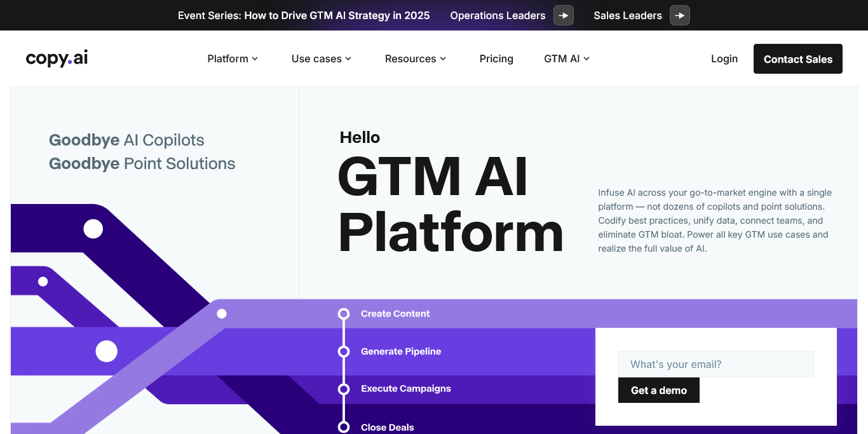868x434 pixels.
Task: Select the Create Content step
Action: click(x=395, y=313)
